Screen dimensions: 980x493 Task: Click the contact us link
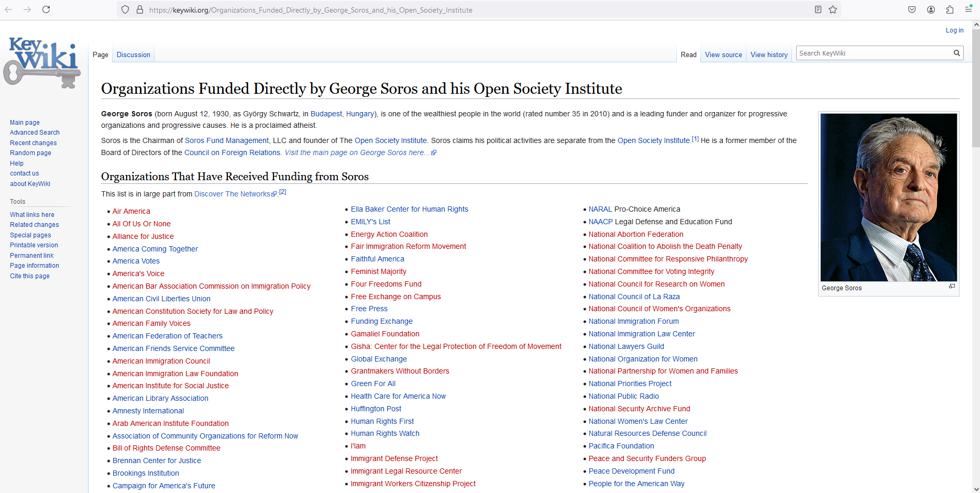click(x=24, y=173)
